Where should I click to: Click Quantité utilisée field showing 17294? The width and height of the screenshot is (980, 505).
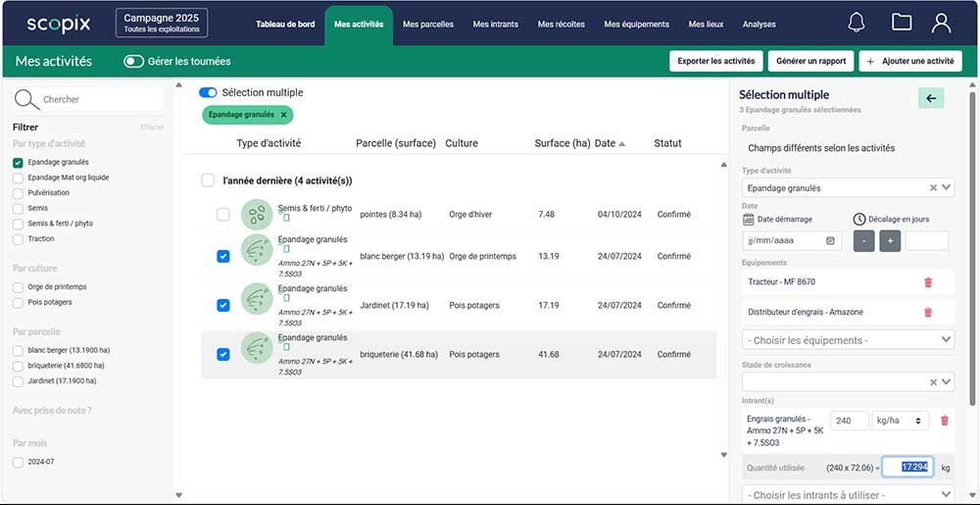click(x=908, y=467)
